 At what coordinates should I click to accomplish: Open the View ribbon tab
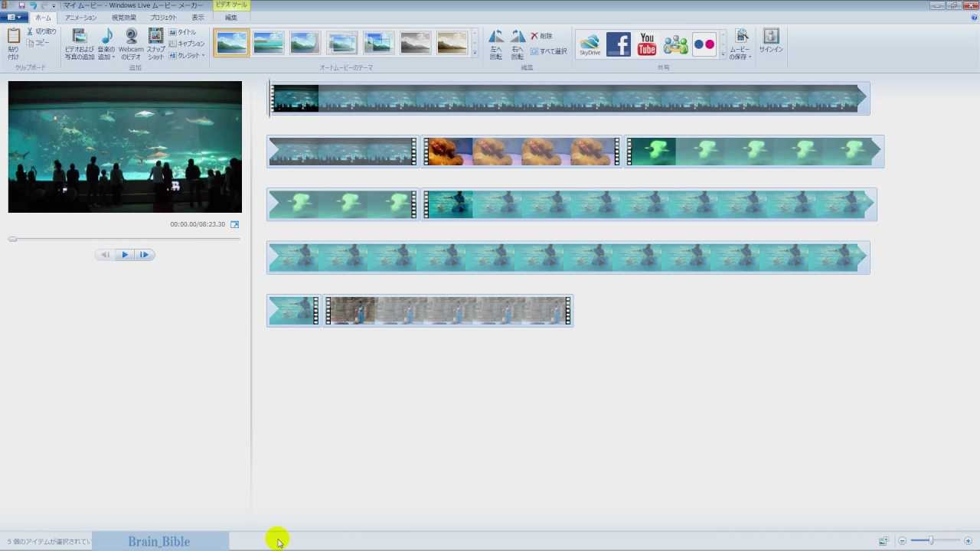[x=198, y=17]
